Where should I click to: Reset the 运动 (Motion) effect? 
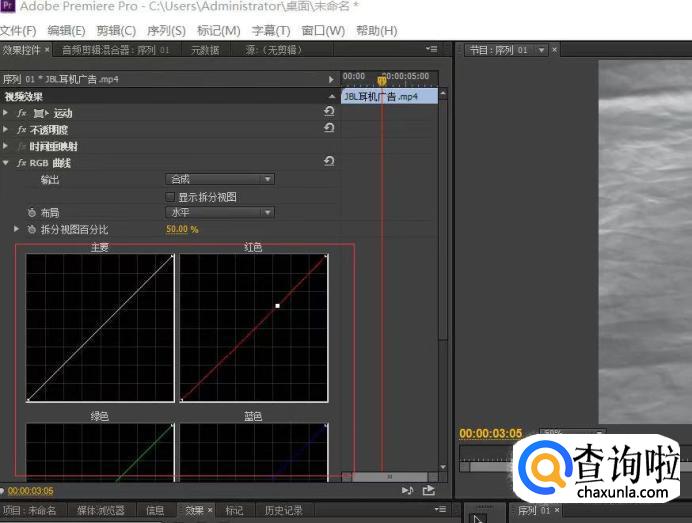click(x=329, y=113)
